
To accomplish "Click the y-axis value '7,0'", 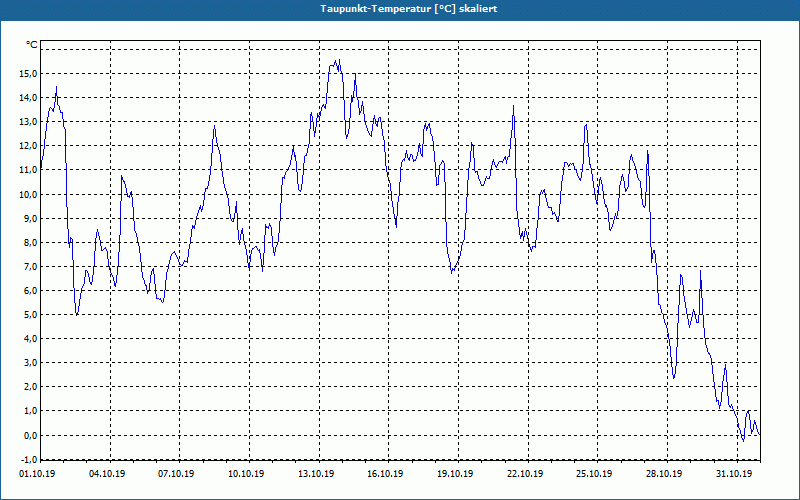I will [30, 266].
